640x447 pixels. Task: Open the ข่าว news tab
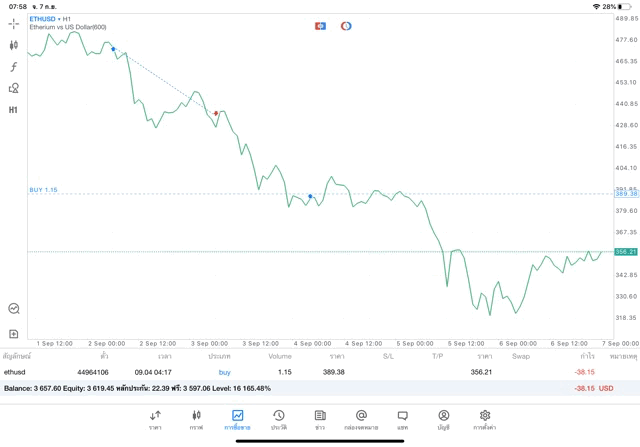[320, 420]
